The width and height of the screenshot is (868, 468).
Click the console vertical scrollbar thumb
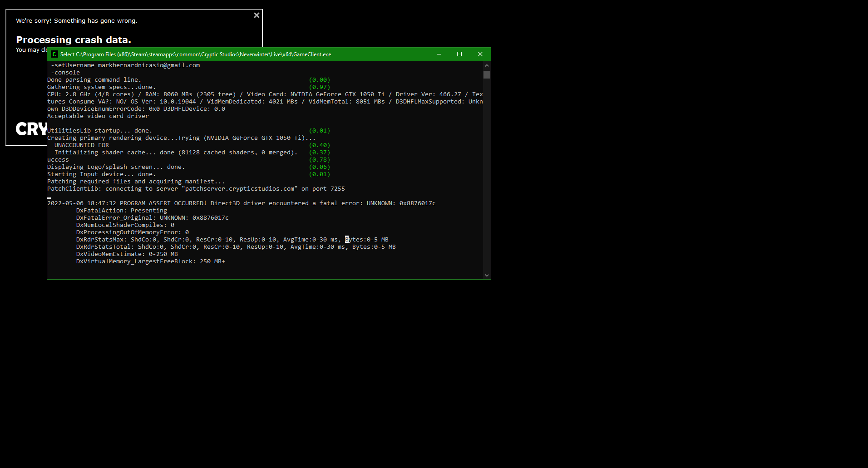[x=487, y=74]
